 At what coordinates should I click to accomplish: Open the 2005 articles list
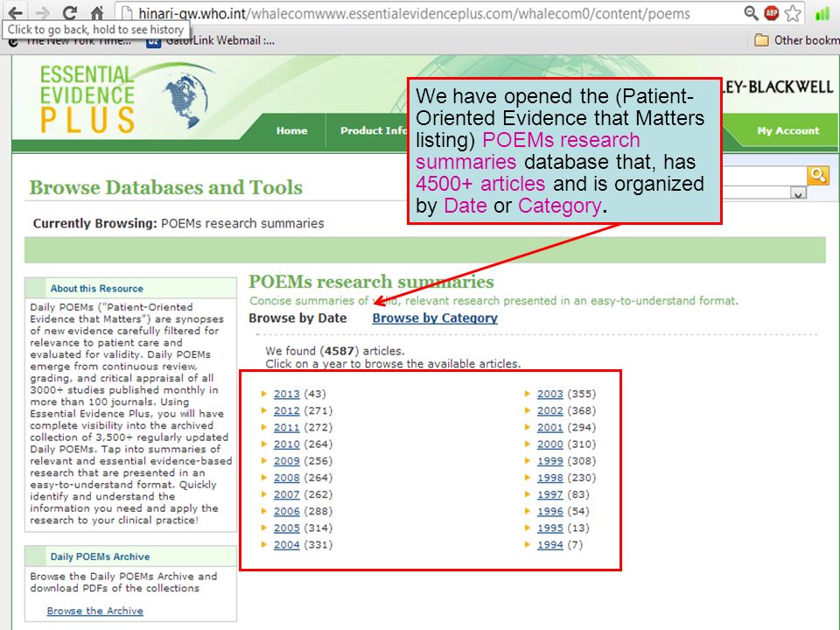tap(287, 528)
